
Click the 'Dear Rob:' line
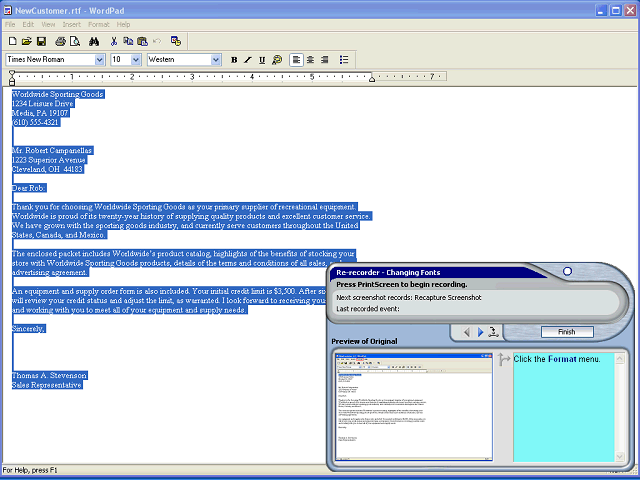point(29,188)
